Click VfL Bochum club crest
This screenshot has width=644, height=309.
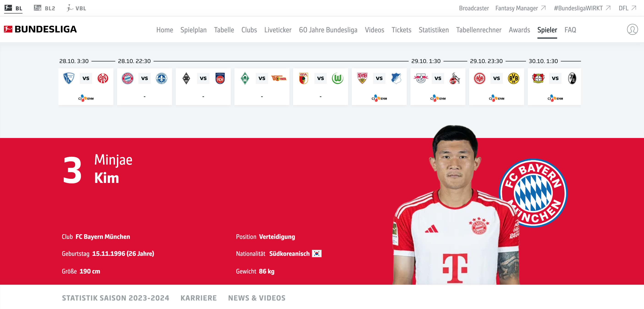69,78
